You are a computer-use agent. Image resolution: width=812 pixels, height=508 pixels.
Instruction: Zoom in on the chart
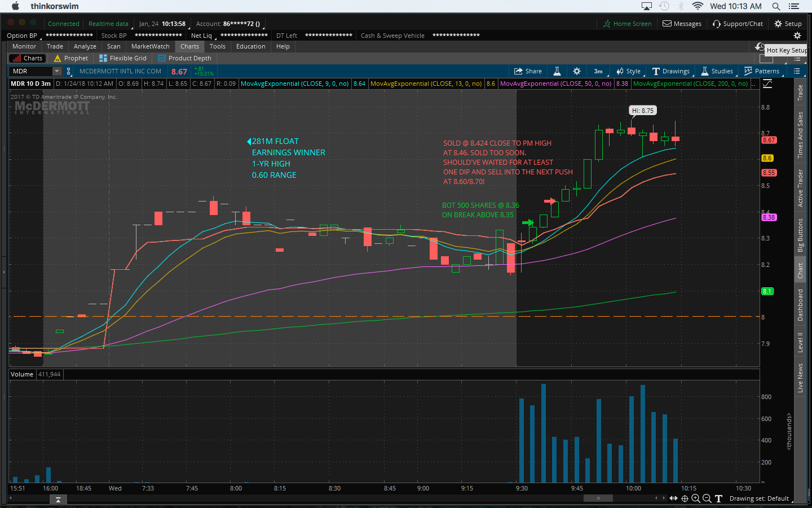click(x=696, y=498)
